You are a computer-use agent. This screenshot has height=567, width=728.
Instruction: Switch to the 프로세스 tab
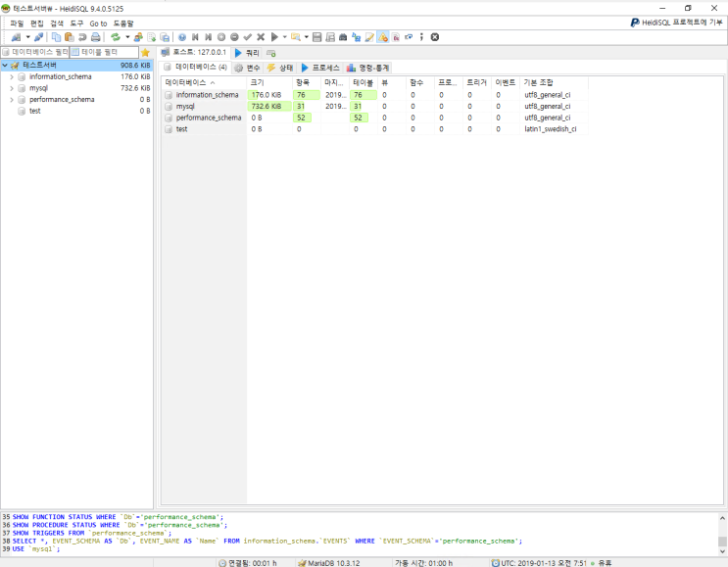pyautogui.click(x=319, y=68)
